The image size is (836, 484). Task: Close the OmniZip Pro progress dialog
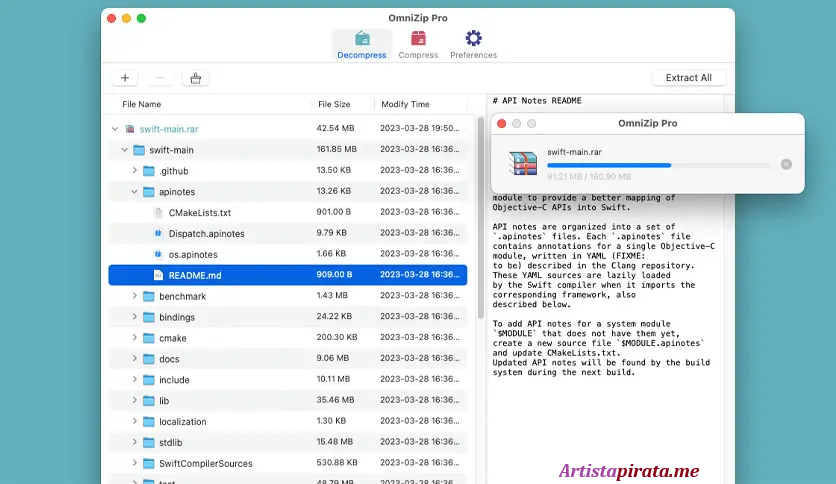[x=501, y=123]
